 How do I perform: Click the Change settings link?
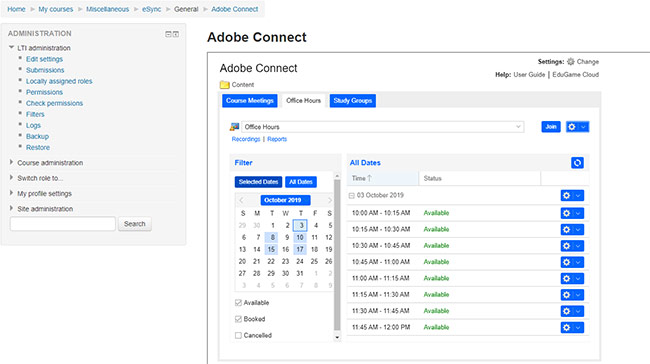[x=588, y=62]
